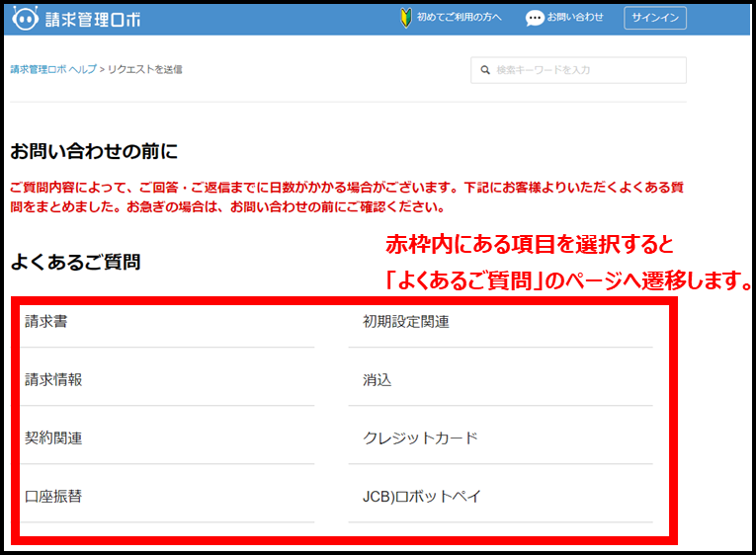The height and width of the screenshot is (555, 756).
Task: Click the green beginner leaf icon
Action: [405, 18]
